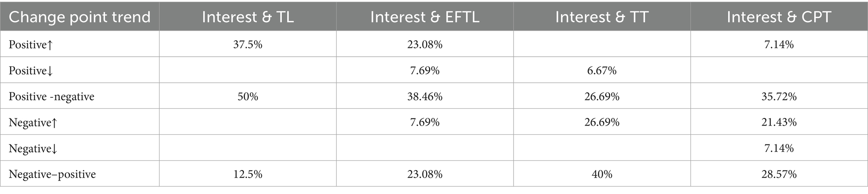Select the 50% cell under Interest & TL
Image resolution: width=868 pixels, height=194 pixels.
pos(248,97)
